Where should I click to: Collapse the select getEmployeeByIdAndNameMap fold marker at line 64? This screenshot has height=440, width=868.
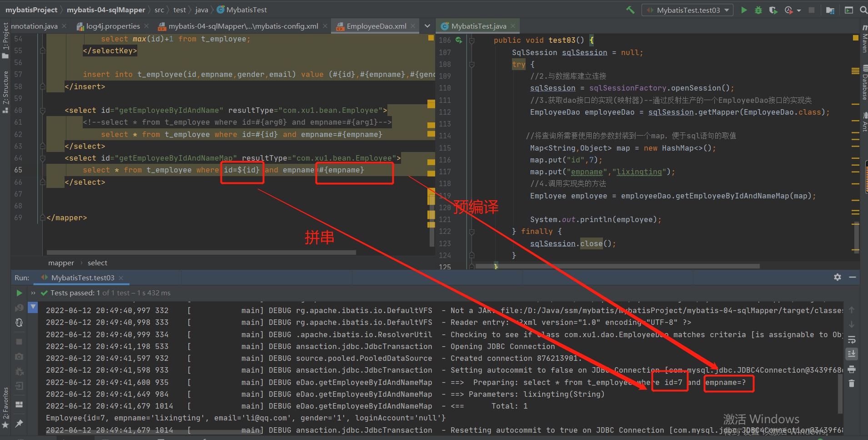point(42,158)
